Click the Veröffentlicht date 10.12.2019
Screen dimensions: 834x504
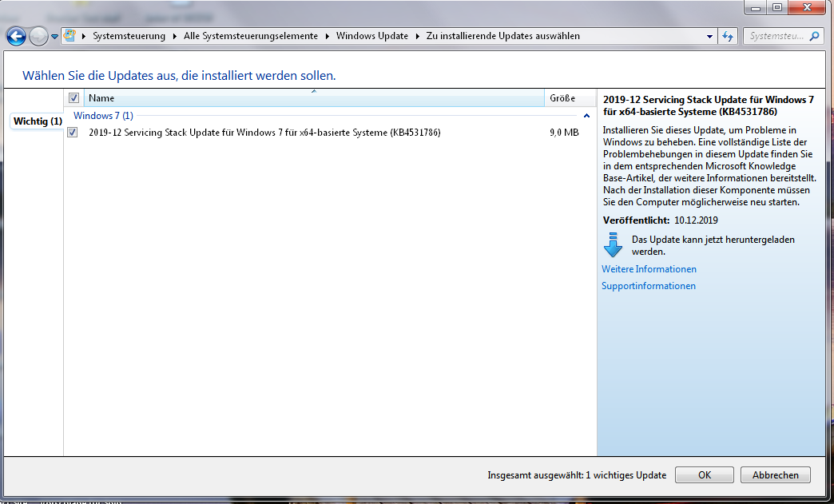coord(696,220)
